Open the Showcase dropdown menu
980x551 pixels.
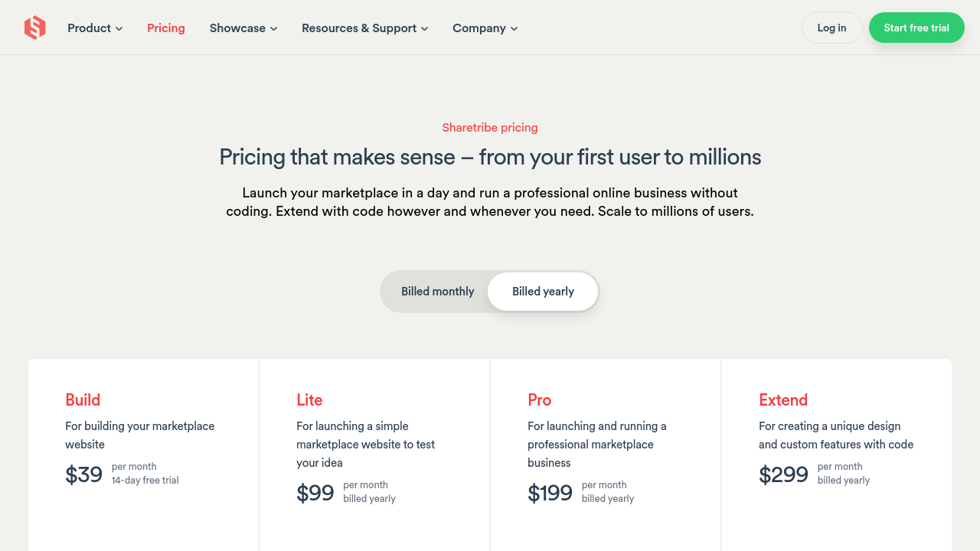243,28
